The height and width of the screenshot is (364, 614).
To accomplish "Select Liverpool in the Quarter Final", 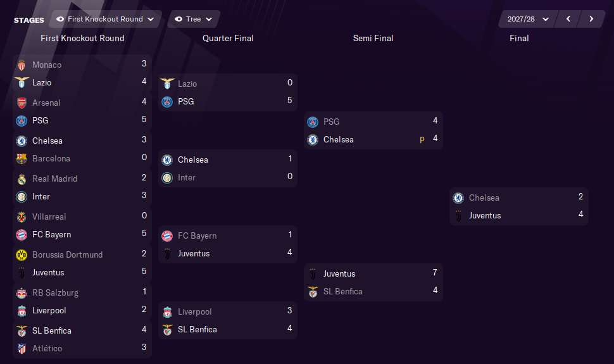I will 194,312.
